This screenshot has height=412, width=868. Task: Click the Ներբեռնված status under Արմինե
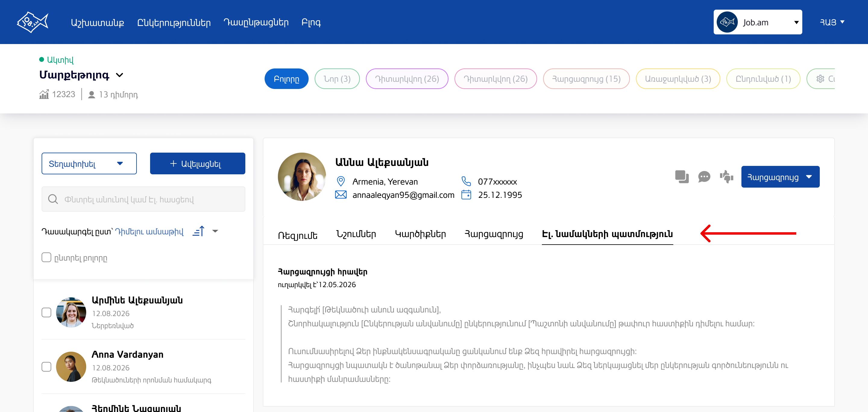113,325
